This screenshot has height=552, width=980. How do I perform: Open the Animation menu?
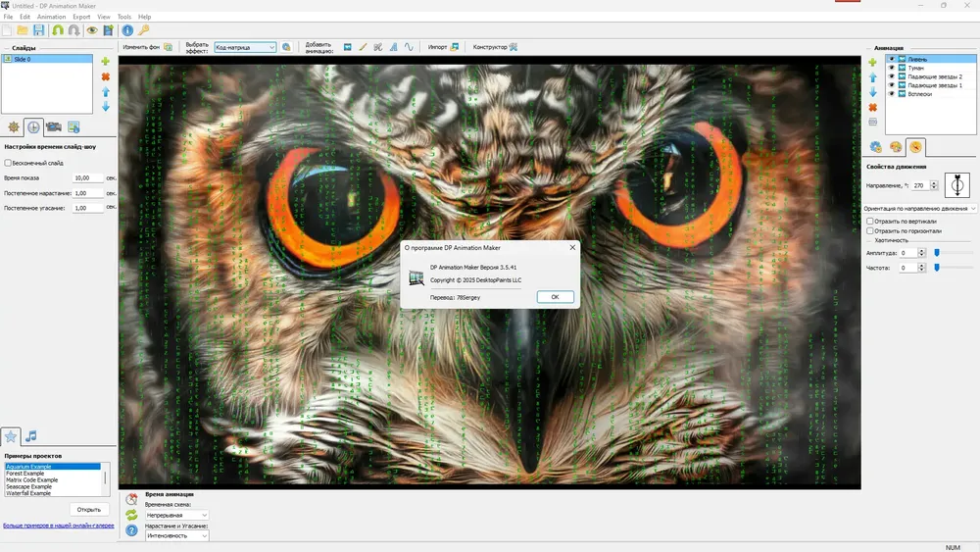click(51, 17)
